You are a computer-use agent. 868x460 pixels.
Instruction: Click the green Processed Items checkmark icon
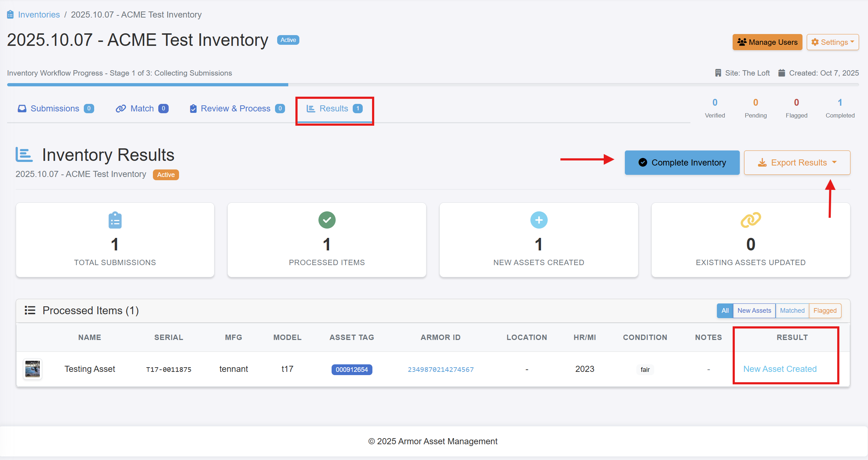(x=327, y=220)
